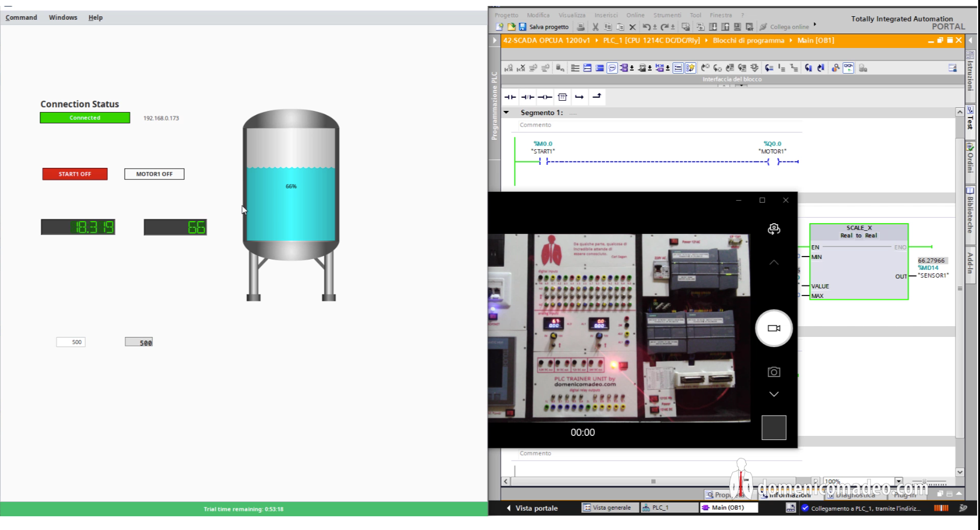
Task: Toggle the monitoring on/off glasses icon
Action: (848, 68)
